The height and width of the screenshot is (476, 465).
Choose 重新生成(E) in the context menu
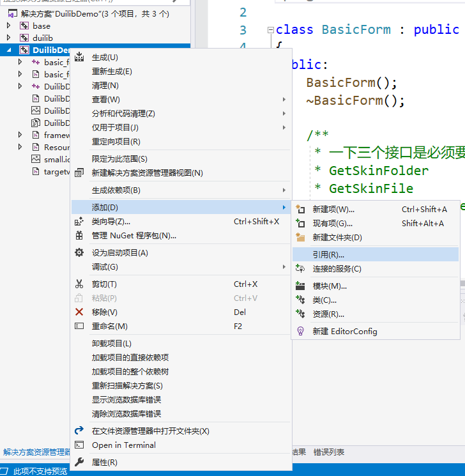click(x=112, y=72)
